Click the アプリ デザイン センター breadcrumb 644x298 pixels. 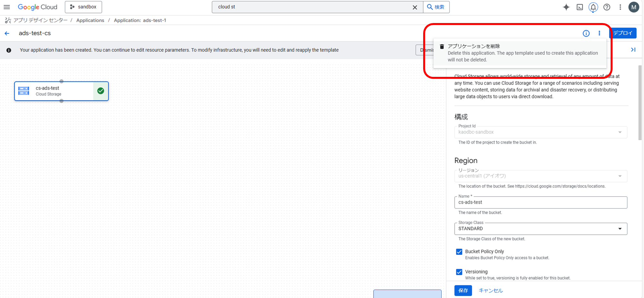41,20
